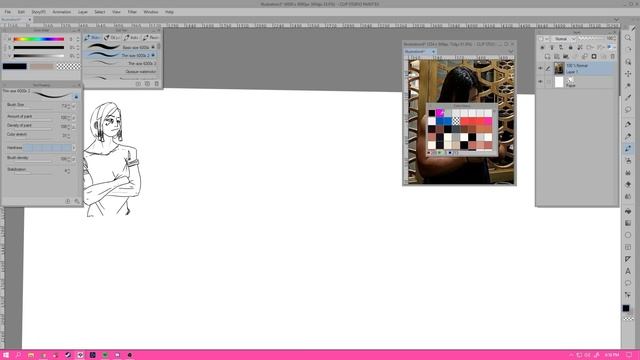Open the Edit menu
This screenshot has height=360, width=640.
[21, 12]
